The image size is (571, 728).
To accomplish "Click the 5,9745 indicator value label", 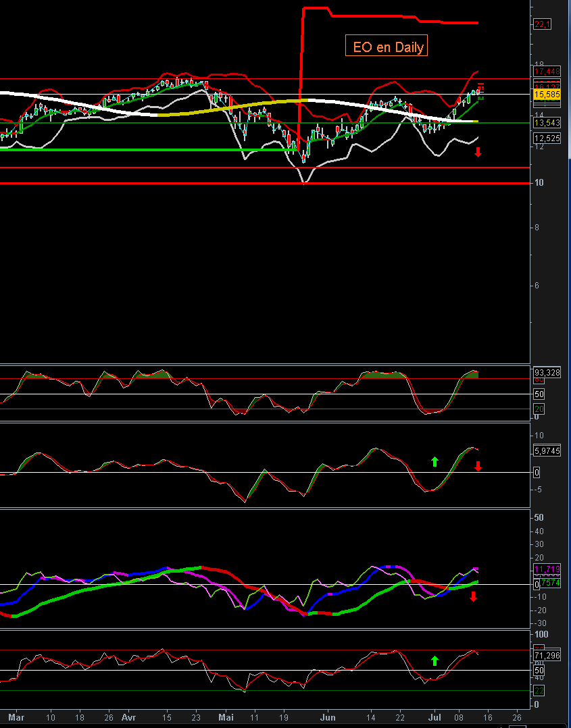I will point(547,451).
